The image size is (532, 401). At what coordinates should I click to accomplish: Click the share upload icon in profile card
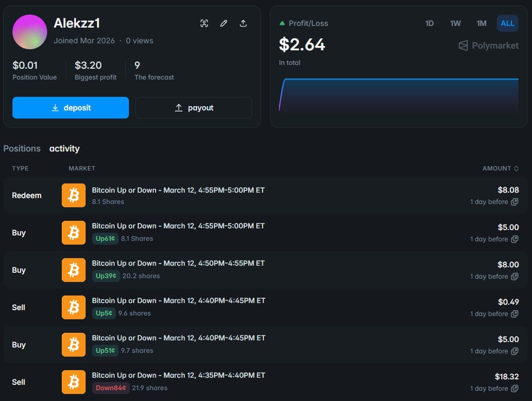(243, 23)
